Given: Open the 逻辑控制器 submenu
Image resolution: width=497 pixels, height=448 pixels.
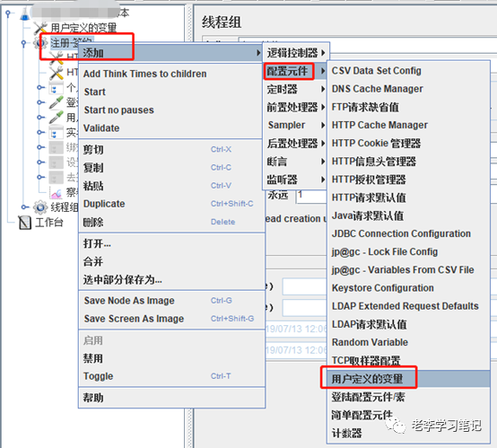Looking at the screenshot, I should click(x=296, y=53).
